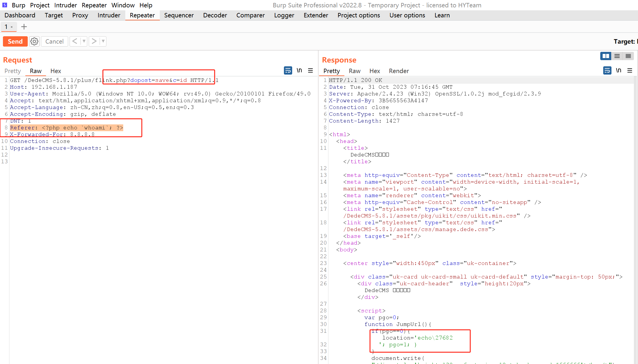The width and height of the screenshot is (638, 364).
Task: Open the Project options tab
Action: point(359,15)
